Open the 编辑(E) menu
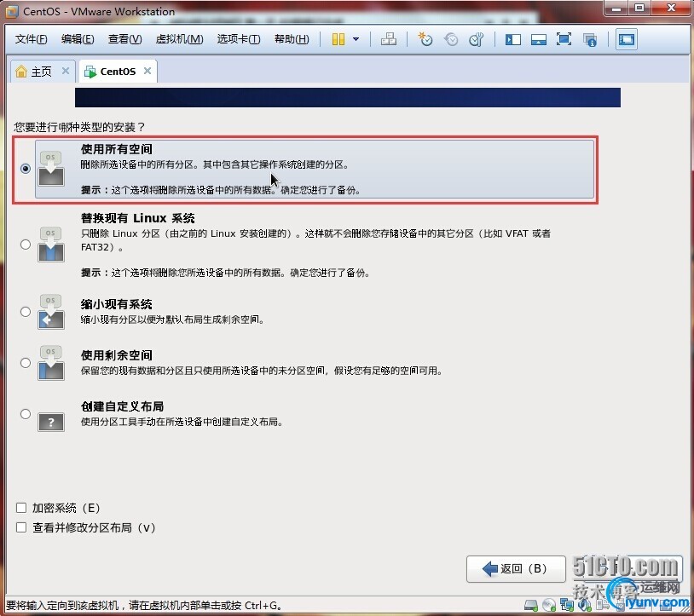 (x=78, y=39)
